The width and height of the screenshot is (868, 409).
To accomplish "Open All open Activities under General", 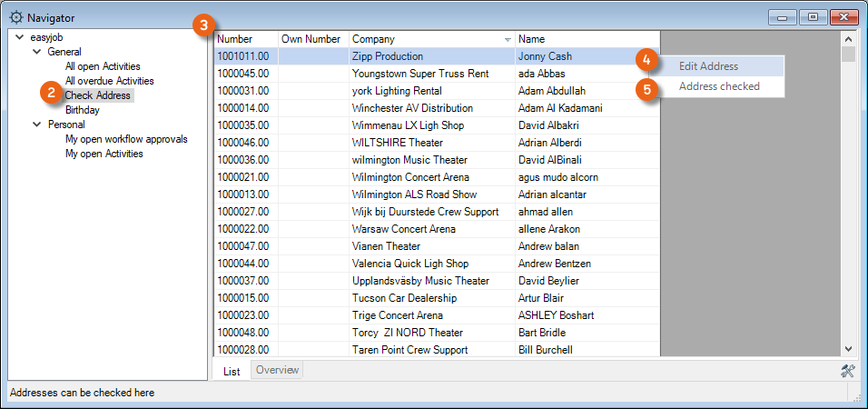I will (103, 66).
